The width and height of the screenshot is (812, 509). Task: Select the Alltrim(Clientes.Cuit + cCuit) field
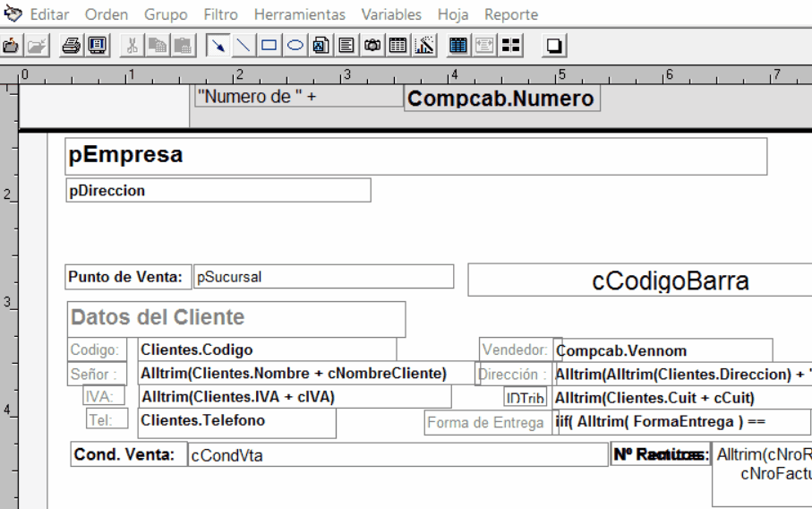click(x=682, y=398)
